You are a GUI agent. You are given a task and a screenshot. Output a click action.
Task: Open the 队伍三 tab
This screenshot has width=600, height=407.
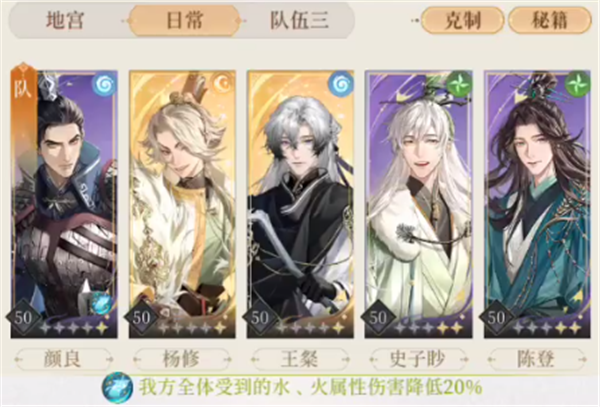pyautogui.click(x=299, y=20)
